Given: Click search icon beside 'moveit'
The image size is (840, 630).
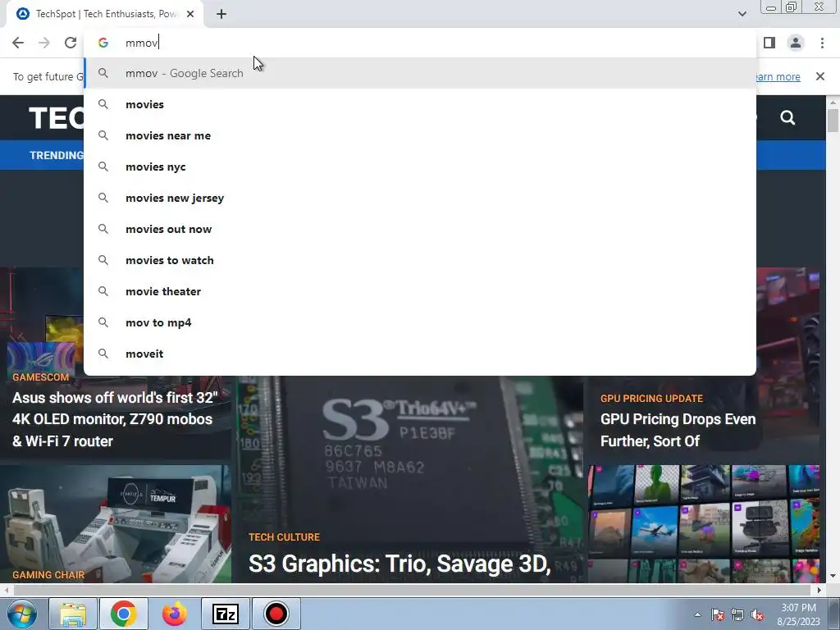Looking at the screenshot, I should coord(103,354).
